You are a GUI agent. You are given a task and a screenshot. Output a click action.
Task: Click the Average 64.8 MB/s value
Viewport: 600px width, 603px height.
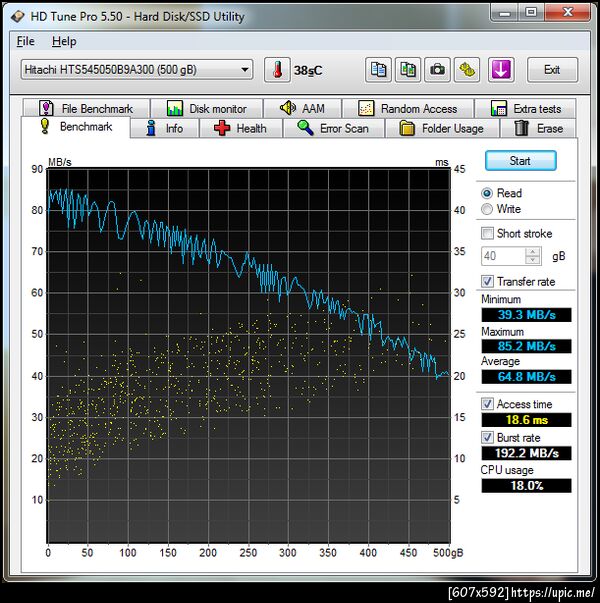526,376
